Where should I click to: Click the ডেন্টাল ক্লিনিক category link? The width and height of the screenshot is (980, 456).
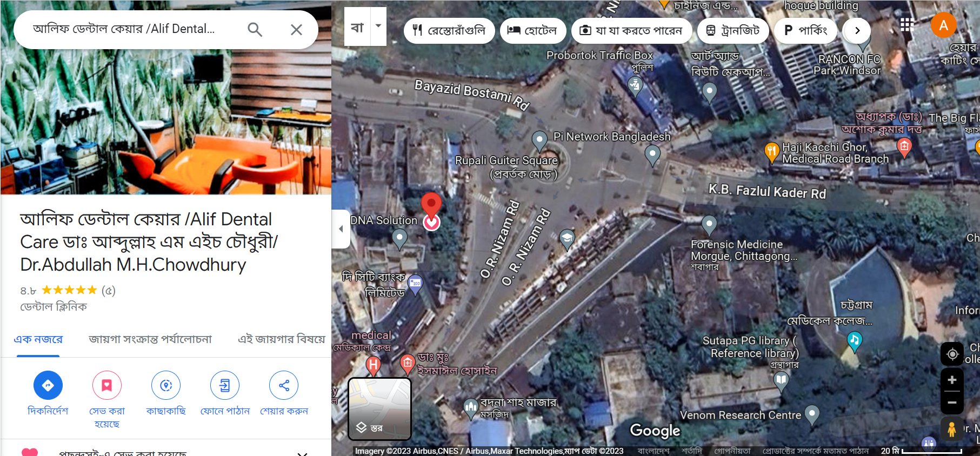pyautogui.click(x=54, y=306)
